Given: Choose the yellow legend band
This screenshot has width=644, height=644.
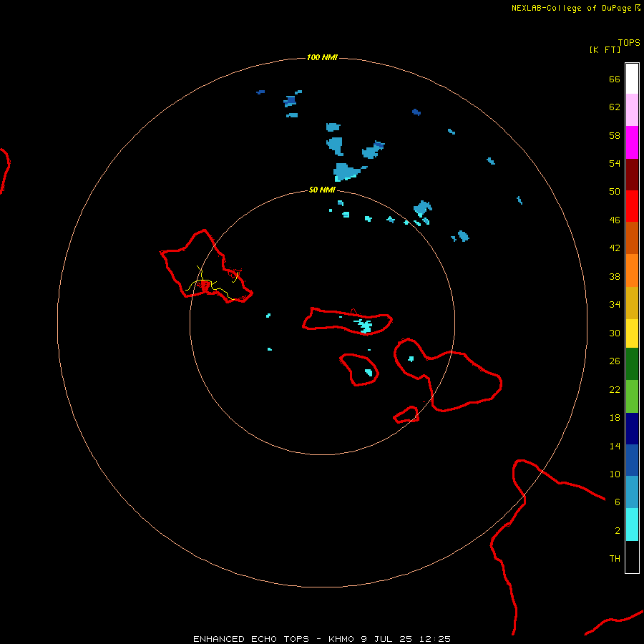Looking at the screenshot, I should (x=632, y=333).
